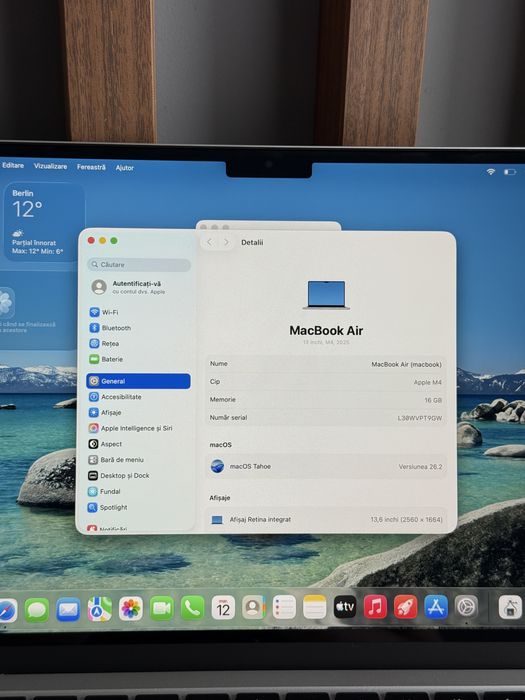Screen dimensions: 525x700
Task: Open the App Store from the Dock
Action: click(x=436, y=606)
